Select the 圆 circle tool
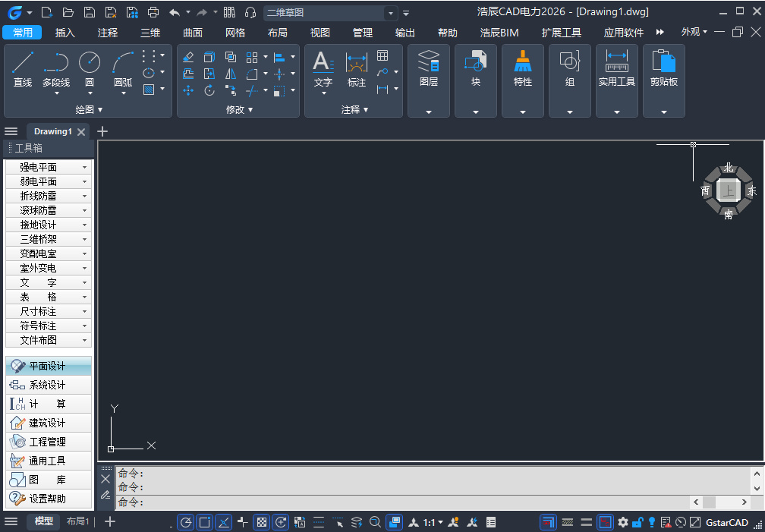The image size is (765, 532). (90, 69)
